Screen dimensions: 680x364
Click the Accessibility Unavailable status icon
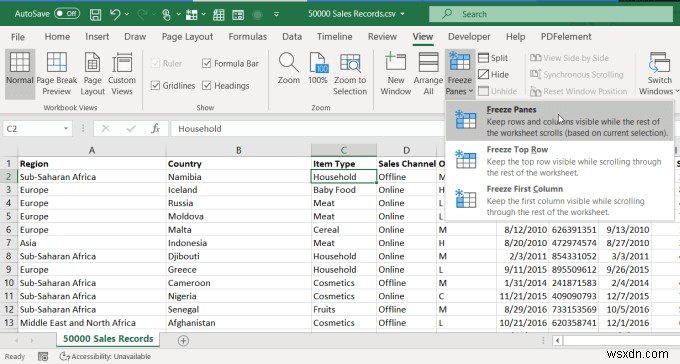(x=65, y=357)
